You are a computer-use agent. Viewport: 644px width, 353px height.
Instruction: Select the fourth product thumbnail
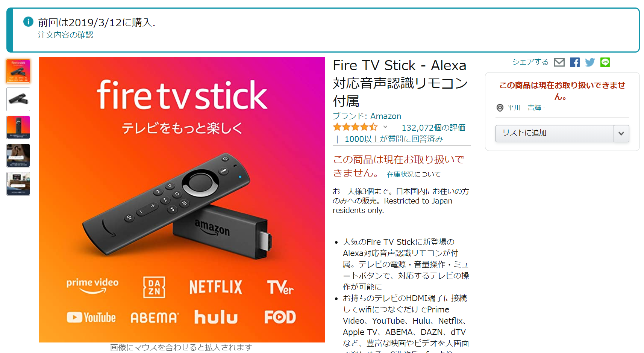18,155
